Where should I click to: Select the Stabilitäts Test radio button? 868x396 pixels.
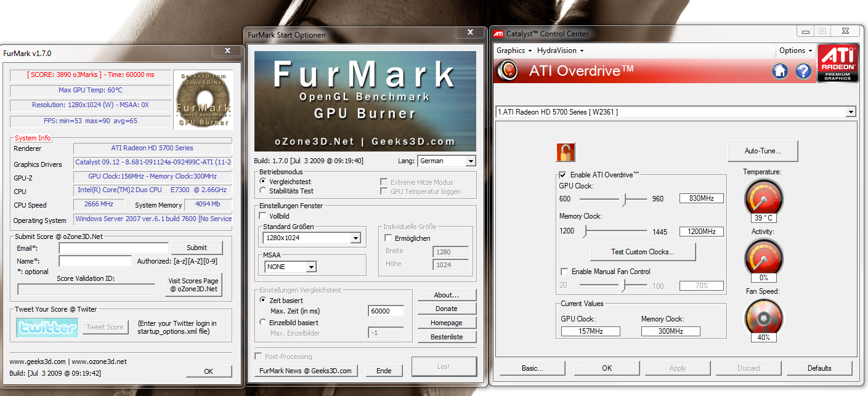pos(263,191)
